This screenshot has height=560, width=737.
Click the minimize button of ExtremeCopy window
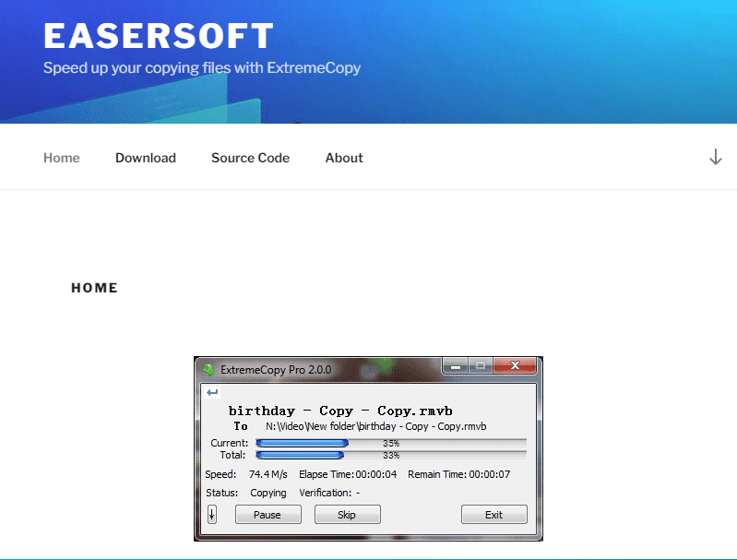[x=455, y=366]
